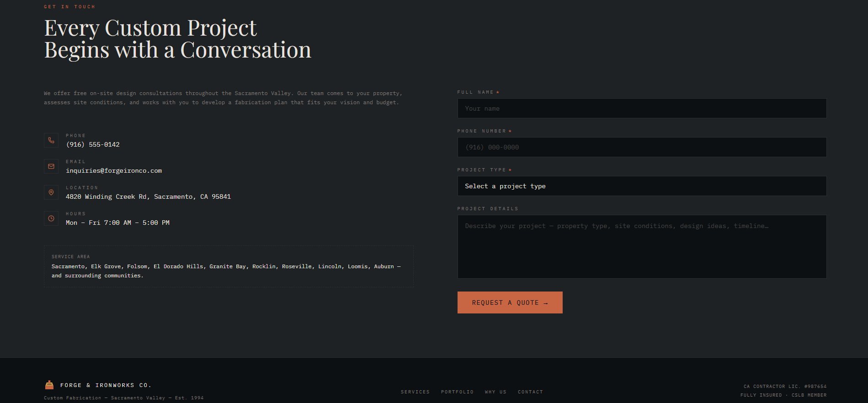The height and width of the screenshot is (403, 868).
Task: Click the anvil logo icon in footer
Action: pos(49,385)
